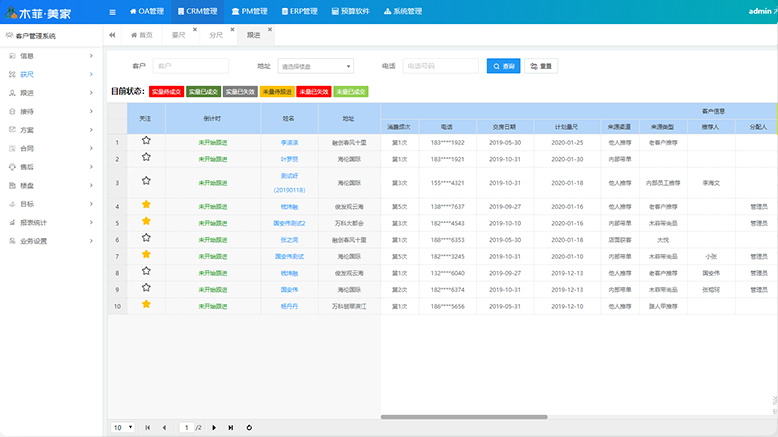
Task: Click the 首页 home tab
Action: tap(141, 35)
